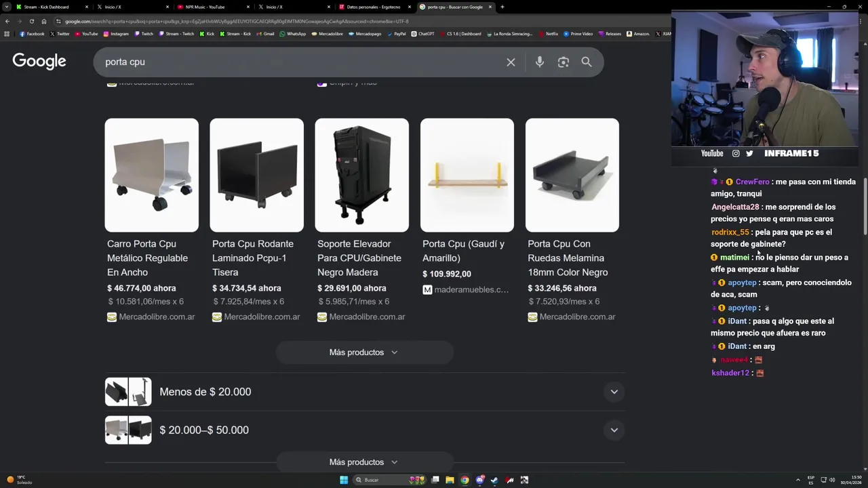This screenshot has height=488, width=868.
Task: Open the WhatsApp bookmark
Action: [292, 34]
